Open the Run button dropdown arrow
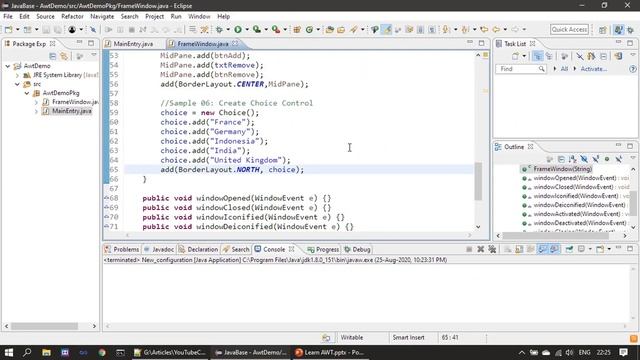Image resolution: width=640 pixels, height=360 pixels. pyautogui.click(x=247, y=29)
